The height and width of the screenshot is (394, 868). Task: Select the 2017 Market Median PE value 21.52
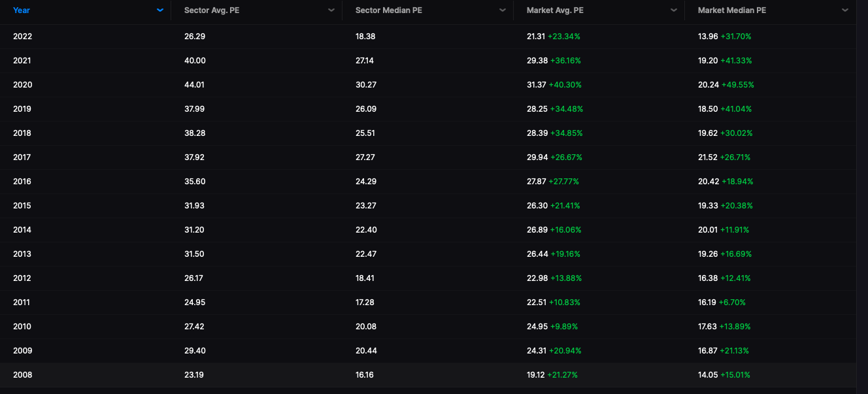coord(708,157)
